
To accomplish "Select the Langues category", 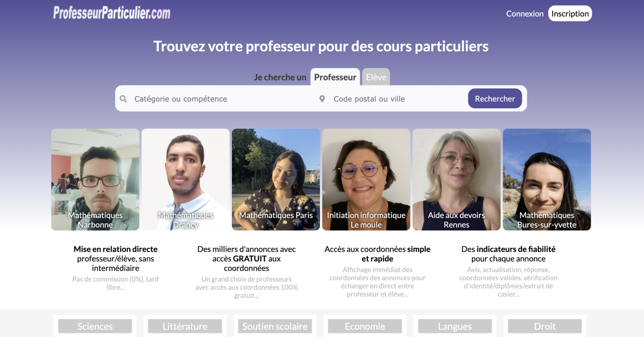I will pyautogui.click(x=455, y=326).
